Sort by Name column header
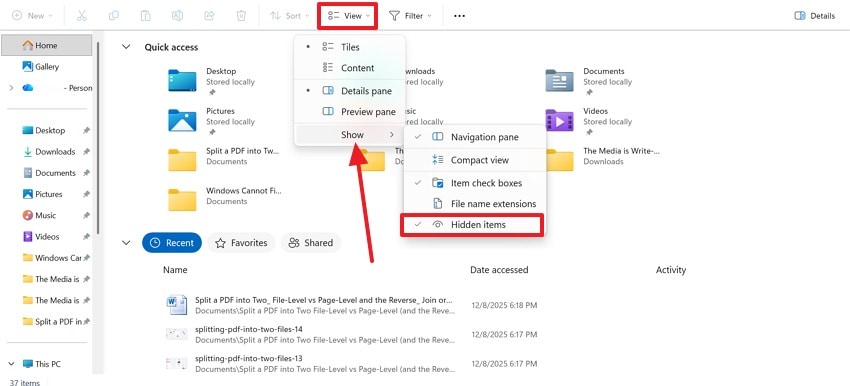The width and height of the screenshot is (850, 386). coord(175,269)
